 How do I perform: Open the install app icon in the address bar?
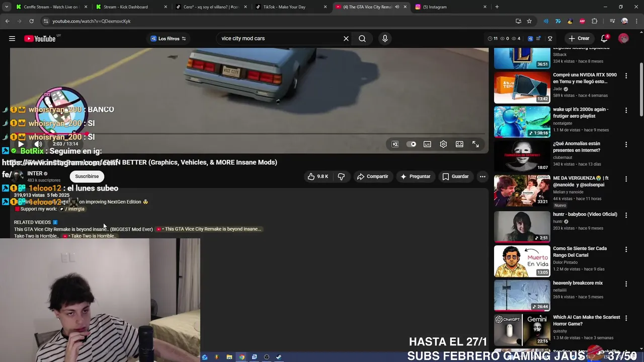coord(518,21)
